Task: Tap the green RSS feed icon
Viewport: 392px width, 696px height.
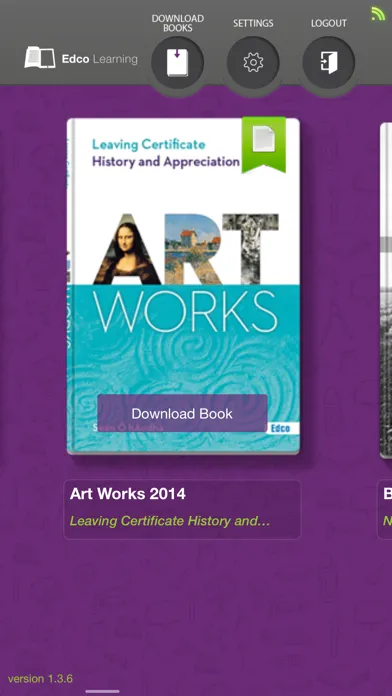Action: (x=378, y=14)
